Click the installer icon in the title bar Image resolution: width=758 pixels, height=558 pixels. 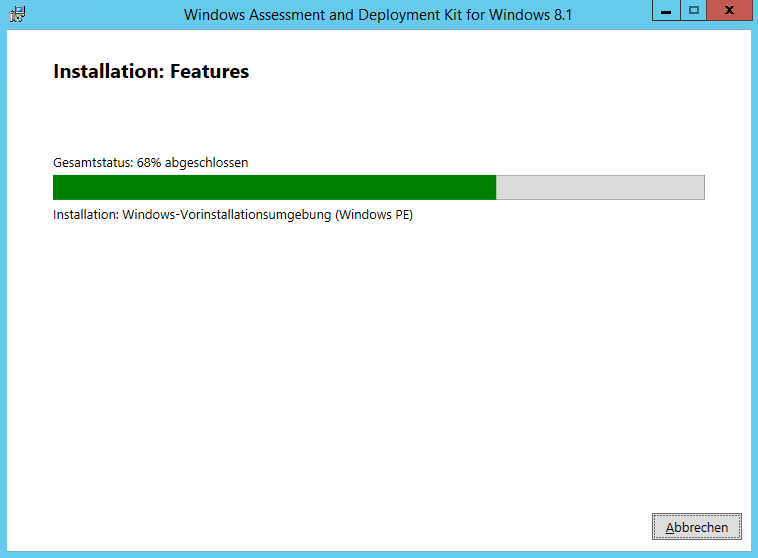coord(17,14)
